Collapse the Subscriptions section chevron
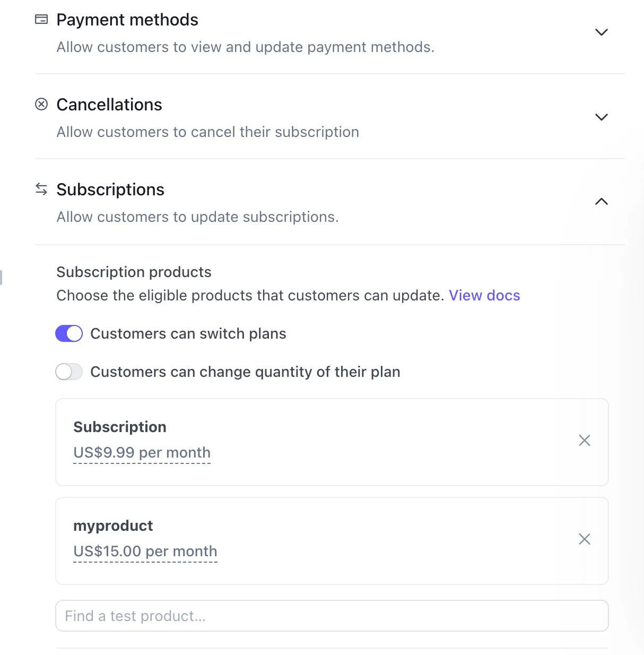644x655 pixels. click(x=602, y=202)
